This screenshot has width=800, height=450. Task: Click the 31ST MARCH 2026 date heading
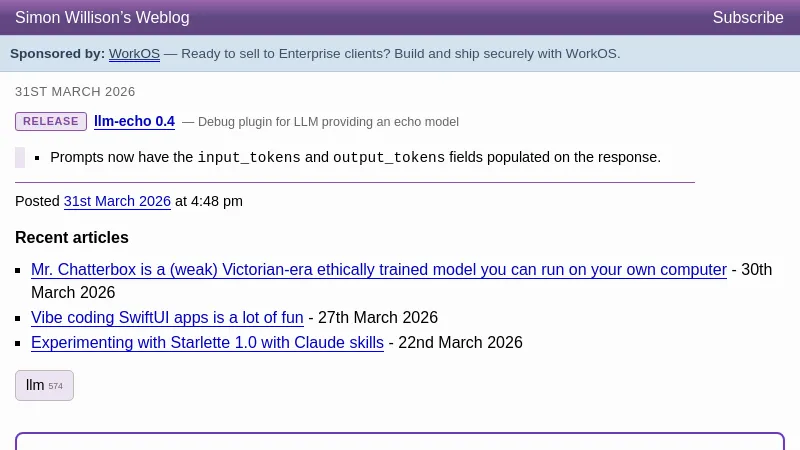point(75,92)
